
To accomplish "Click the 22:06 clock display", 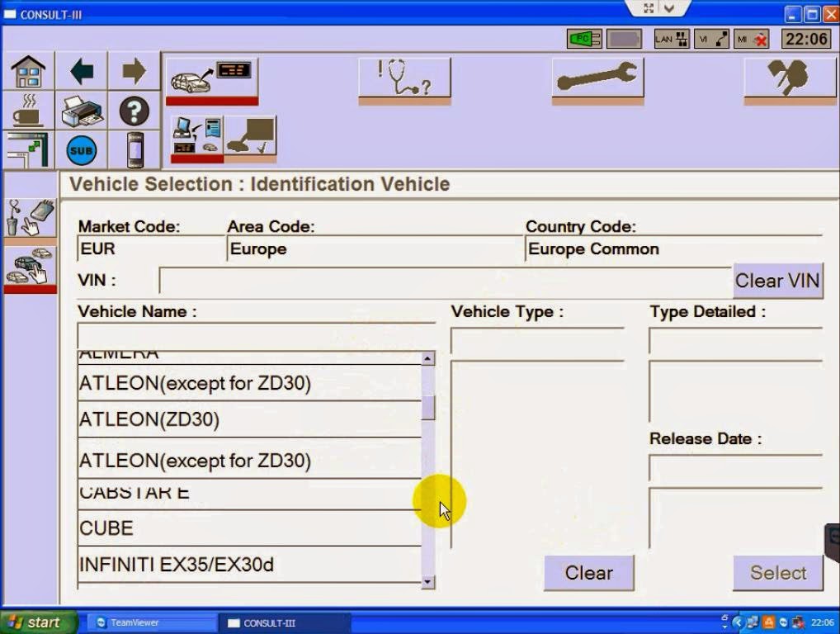I will pos(805,39).
